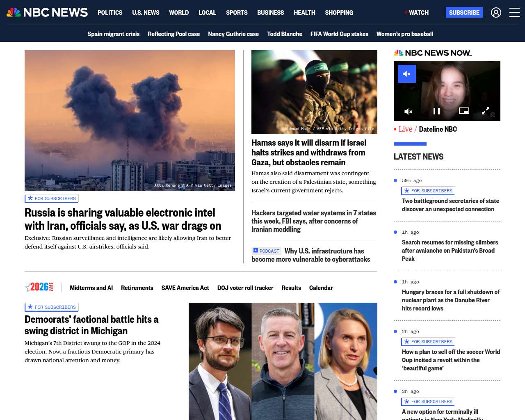This screenshot has width=525, height=420.
Task: Open the 2026 elections logo
Action: 39,288
